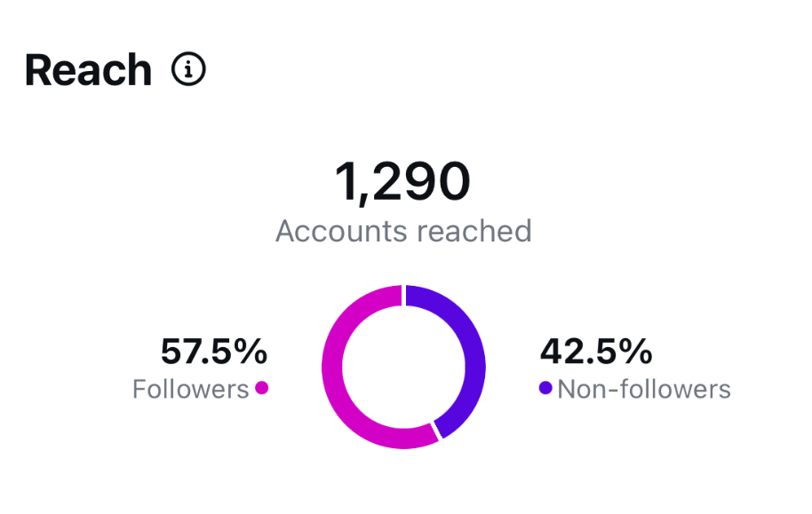Click the white gap atop the donut ring
The width and height of the screenshot is (812, 514).
pos(404,295)
